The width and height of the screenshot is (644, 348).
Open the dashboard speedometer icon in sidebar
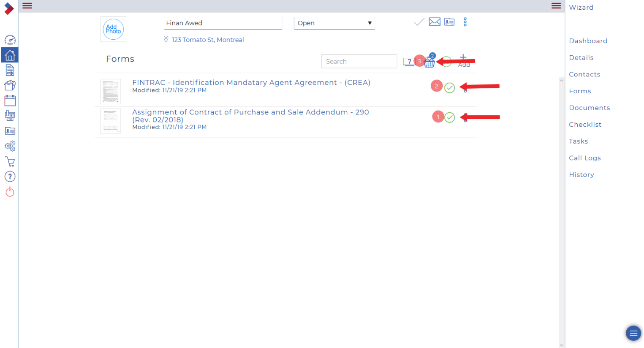pos(10,40)
